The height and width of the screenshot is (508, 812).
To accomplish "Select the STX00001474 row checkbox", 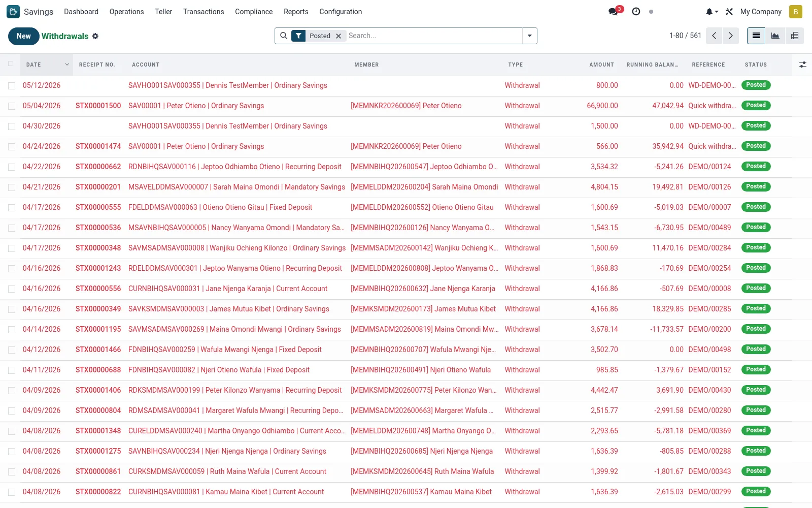I will [11, 147].
